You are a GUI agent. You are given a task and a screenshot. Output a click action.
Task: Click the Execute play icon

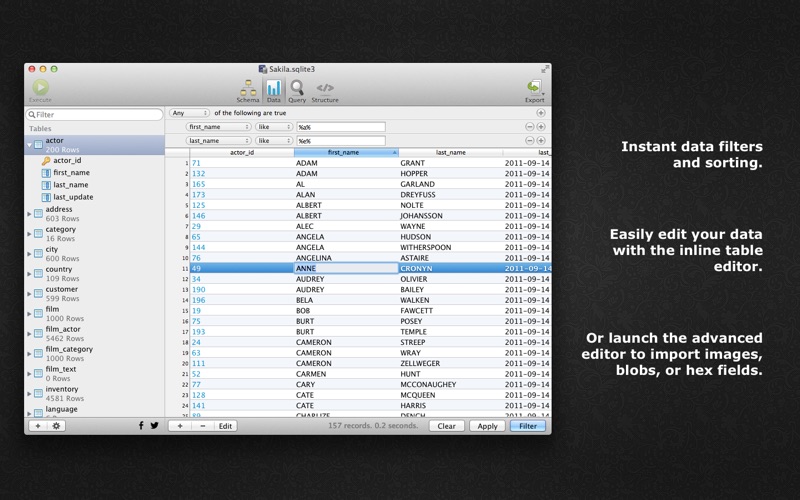[40, 87]
